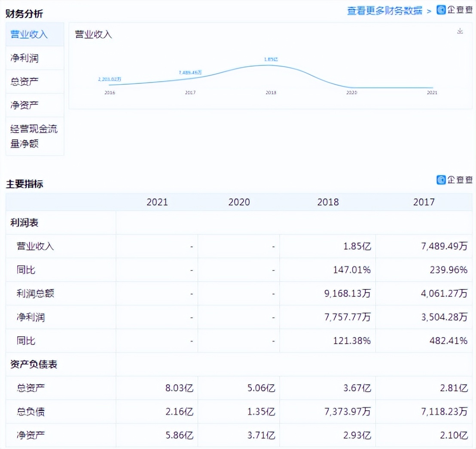476x449 pixels.
Task: Click the 资产负债表 section heading
Action: (34, 365)
